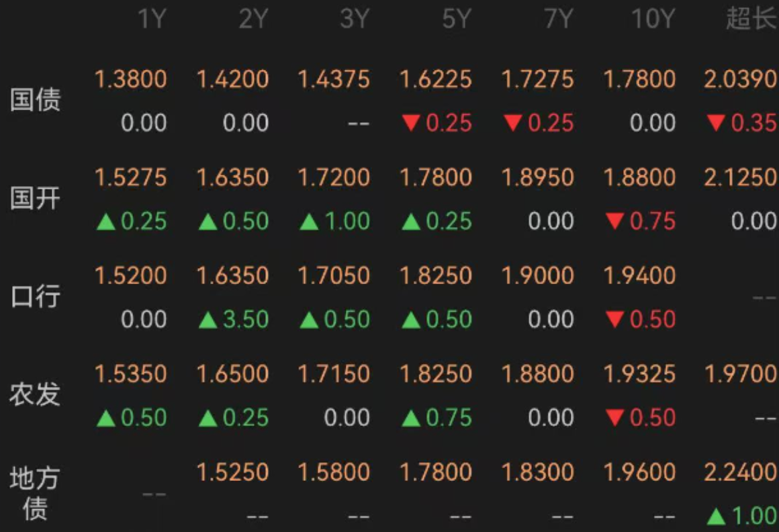779x532 pixels.
Task: Open the 国债 row label
Action: 36,99
